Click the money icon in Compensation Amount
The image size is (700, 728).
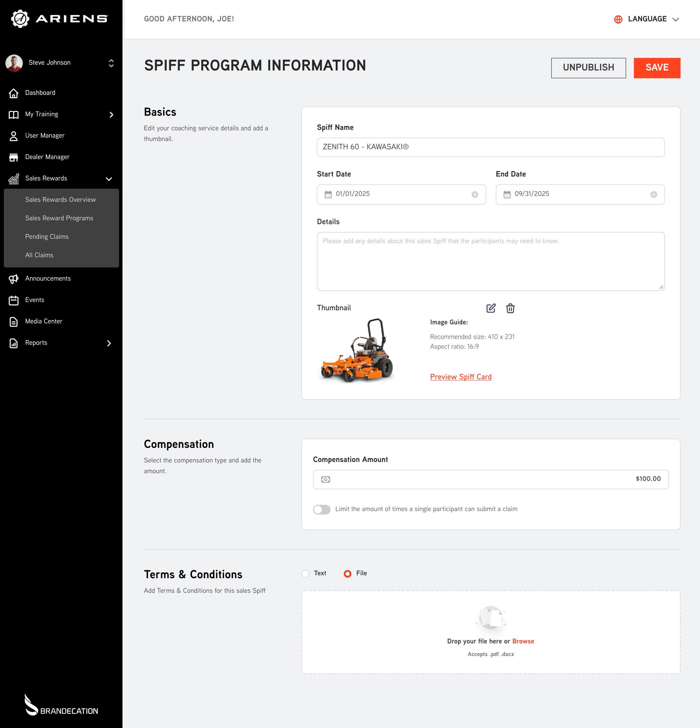click(326, 479)
